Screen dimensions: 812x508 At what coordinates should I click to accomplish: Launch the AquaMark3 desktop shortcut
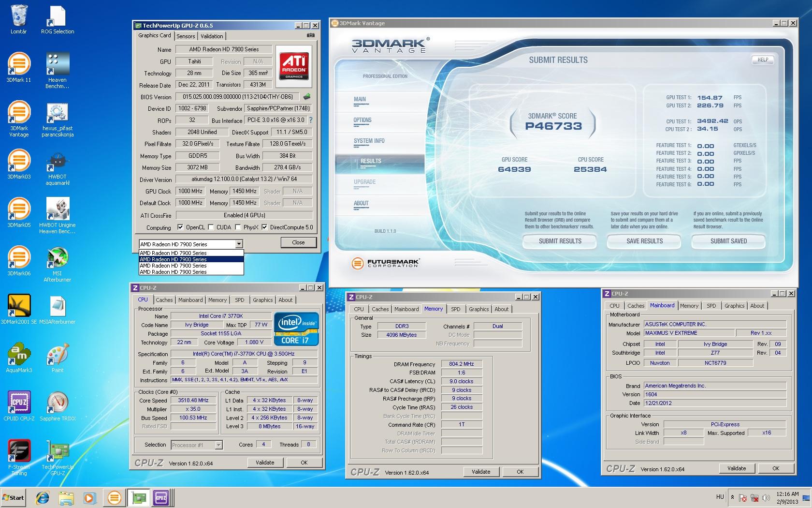coord(18,358)
